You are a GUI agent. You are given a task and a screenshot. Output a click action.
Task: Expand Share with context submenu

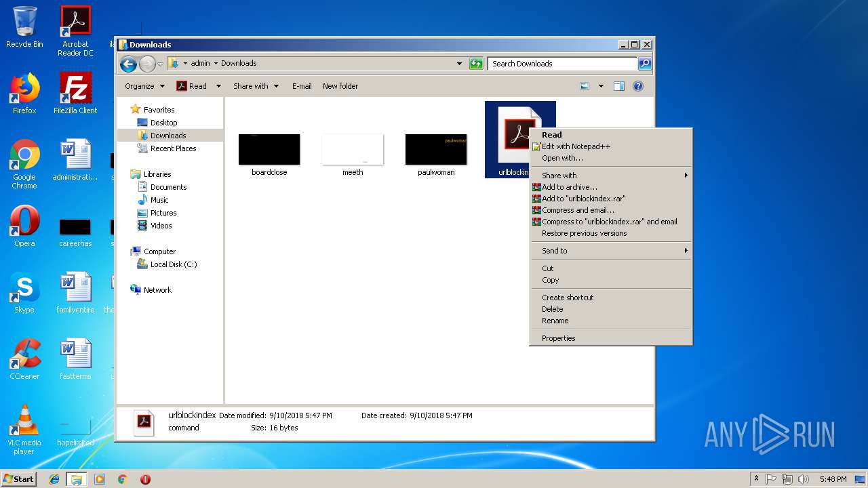[611, 176]
